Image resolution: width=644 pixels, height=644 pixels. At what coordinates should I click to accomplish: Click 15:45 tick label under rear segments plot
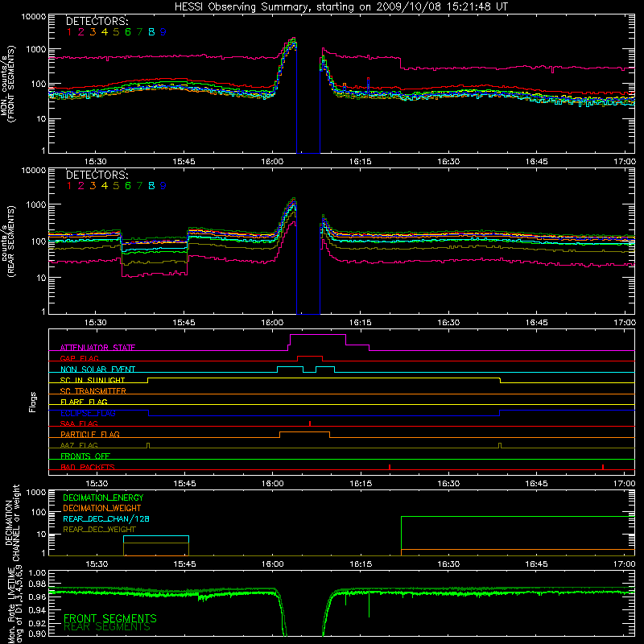(x=184, y=323)
